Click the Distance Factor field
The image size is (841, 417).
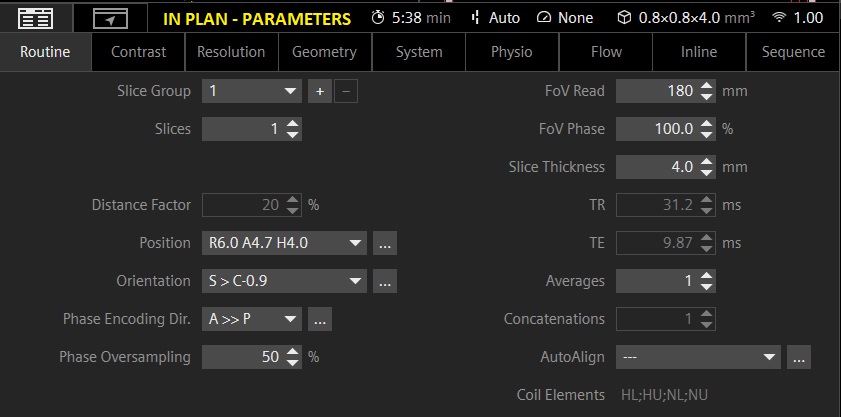click(x=252, y=205)
